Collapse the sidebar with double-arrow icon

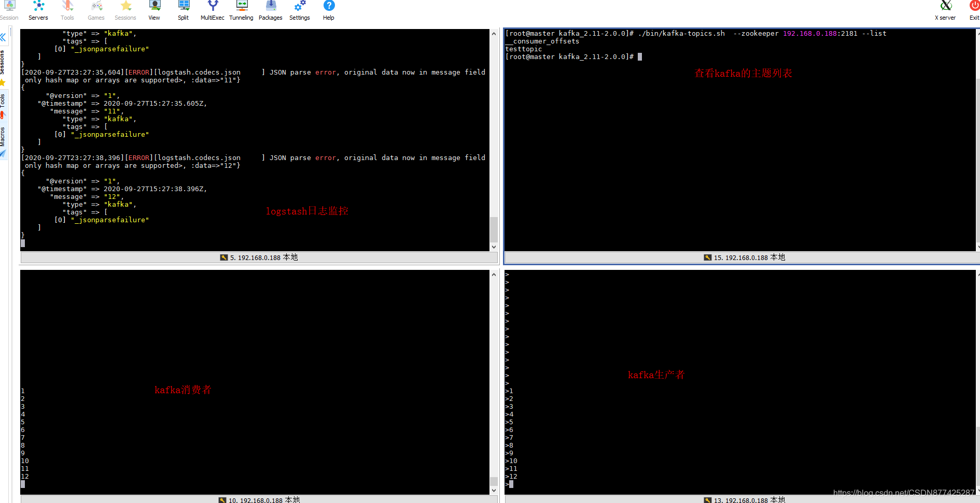[x=3, y=37]
